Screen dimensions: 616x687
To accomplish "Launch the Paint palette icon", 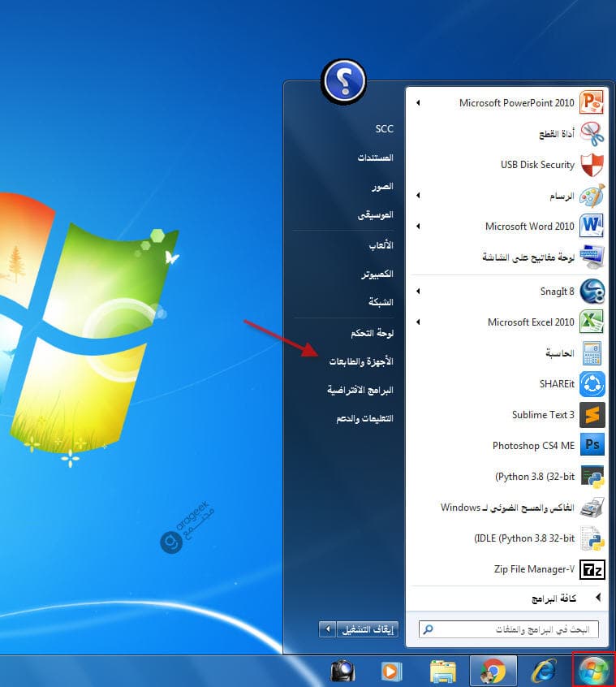I will [x=592, y=197].
